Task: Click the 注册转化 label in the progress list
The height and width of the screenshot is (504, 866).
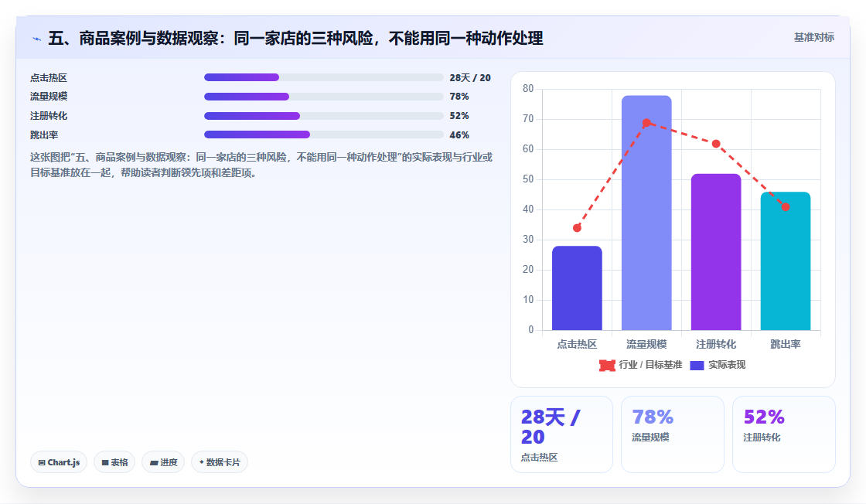Action: click(49, 116)
